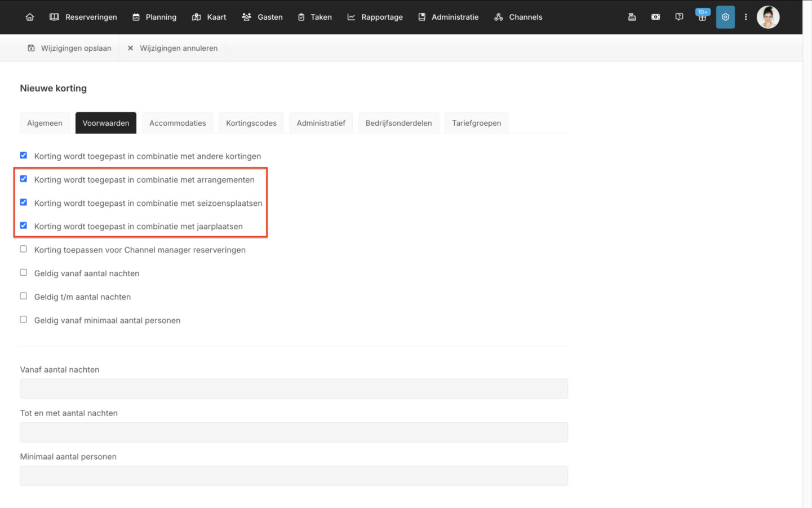Click the Vanaf aantal nachten input field

pos(294,388)
